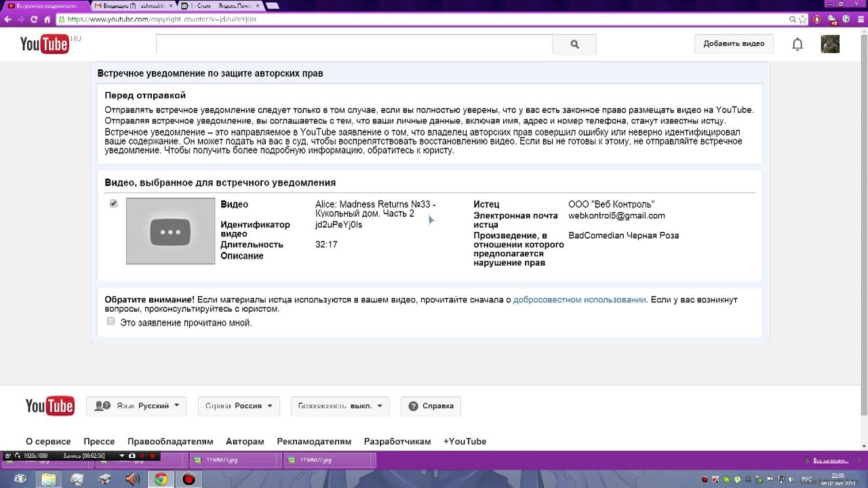Open 'добросовестном использовании' link
This screenshot has height=488, width=868.
pyautogui.click(x=580, y=300)
